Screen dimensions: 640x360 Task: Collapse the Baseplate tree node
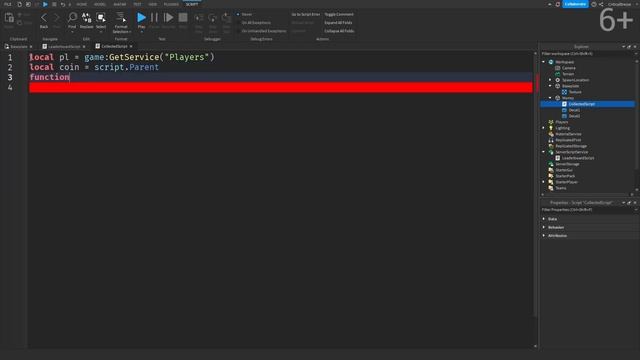(x=550, y=86)
